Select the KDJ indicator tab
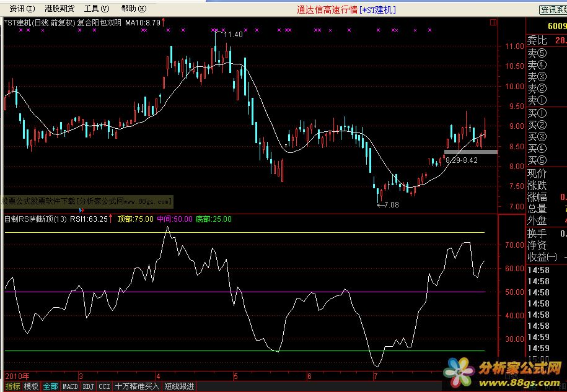 (89, 386)
